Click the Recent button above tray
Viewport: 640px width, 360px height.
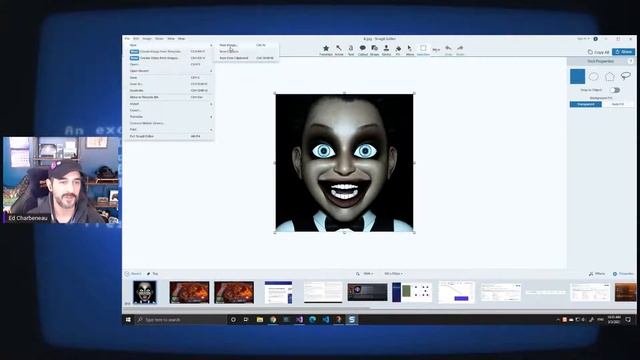[133, 274]
